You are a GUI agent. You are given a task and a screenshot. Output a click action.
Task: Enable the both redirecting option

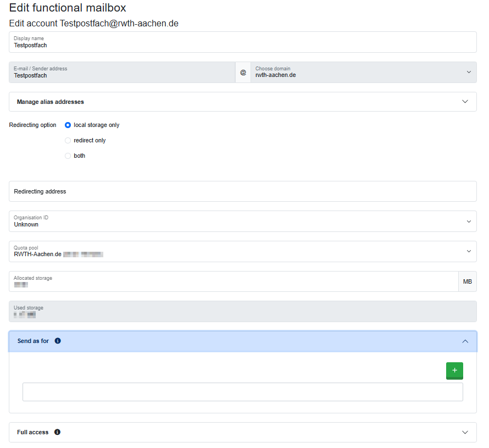coord(68,156)
